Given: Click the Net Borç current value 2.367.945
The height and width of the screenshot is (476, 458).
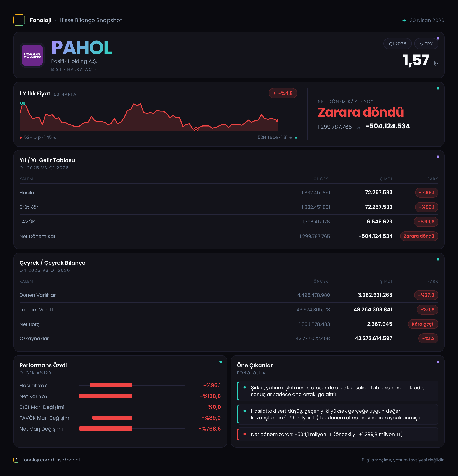Looking at the screenshot, I should (379, 324).
